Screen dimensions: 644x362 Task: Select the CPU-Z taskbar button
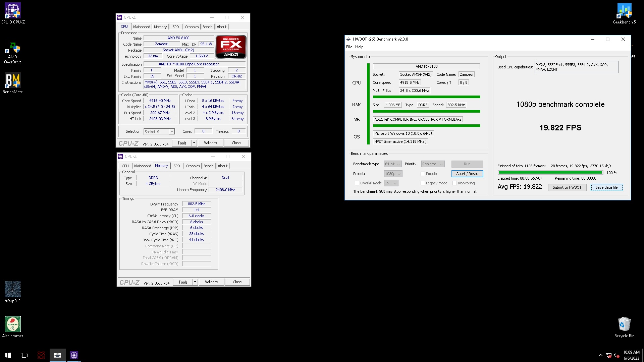pyautogui.click(x=74, y=355)
